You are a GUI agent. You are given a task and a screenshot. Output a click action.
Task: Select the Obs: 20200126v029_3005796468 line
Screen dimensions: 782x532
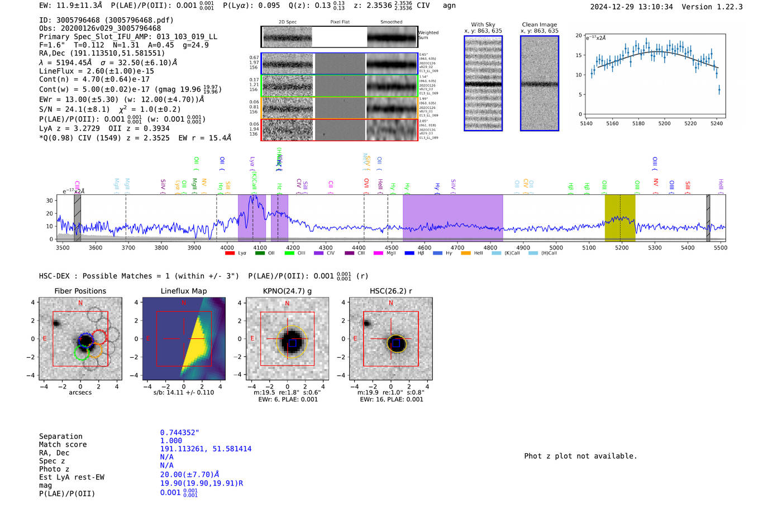click(x=100, y=28)
